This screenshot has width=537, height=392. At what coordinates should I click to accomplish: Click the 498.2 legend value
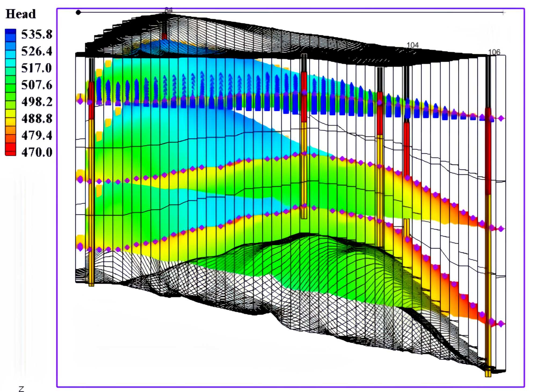pos(37,102)
